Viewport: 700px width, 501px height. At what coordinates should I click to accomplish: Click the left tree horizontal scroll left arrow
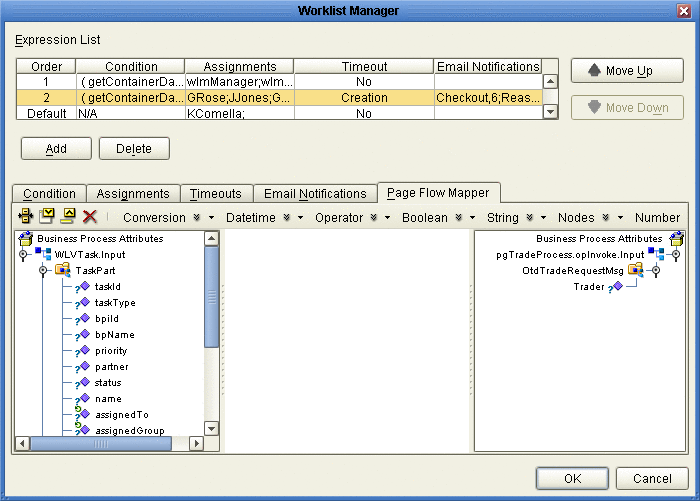click(22, 443)
